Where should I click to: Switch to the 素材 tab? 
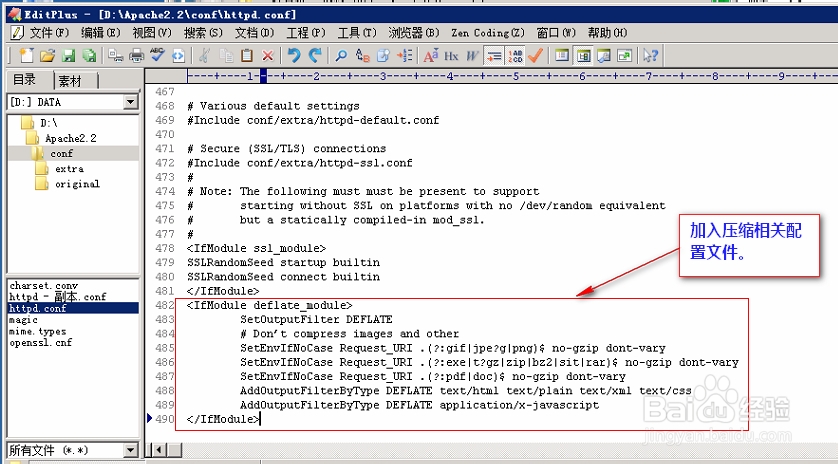pos(70,81)
